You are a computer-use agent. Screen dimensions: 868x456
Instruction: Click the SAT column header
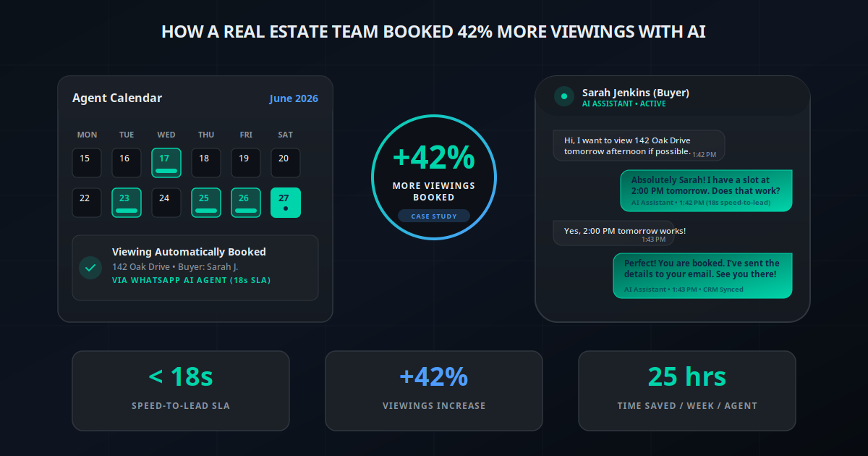(x=286, y=135)
